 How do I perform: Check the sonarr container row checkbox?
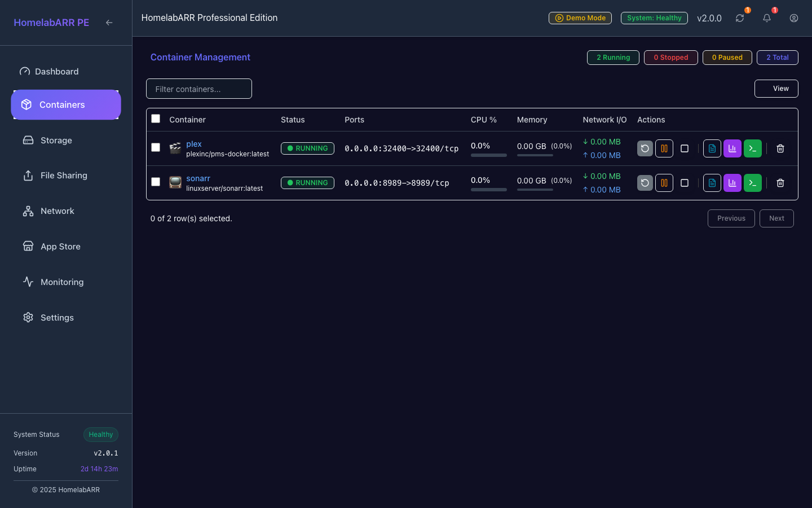tap(156, 182)
